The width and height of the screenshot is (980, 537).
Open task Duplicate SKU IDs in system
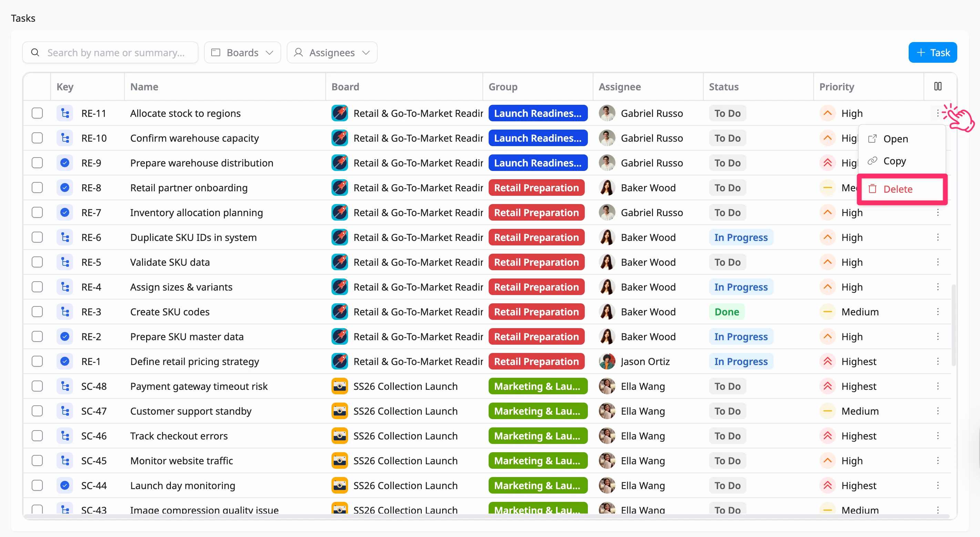193,237
